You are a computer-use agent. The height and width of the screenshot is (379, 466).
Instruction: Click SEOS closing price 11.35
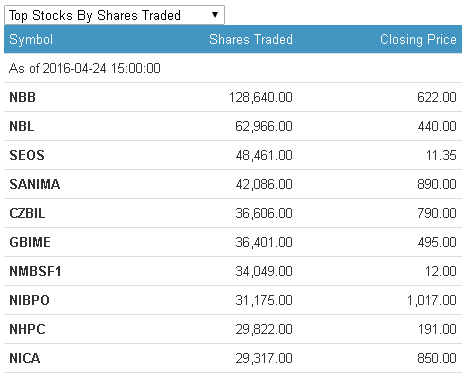click(x=441, y=155)
